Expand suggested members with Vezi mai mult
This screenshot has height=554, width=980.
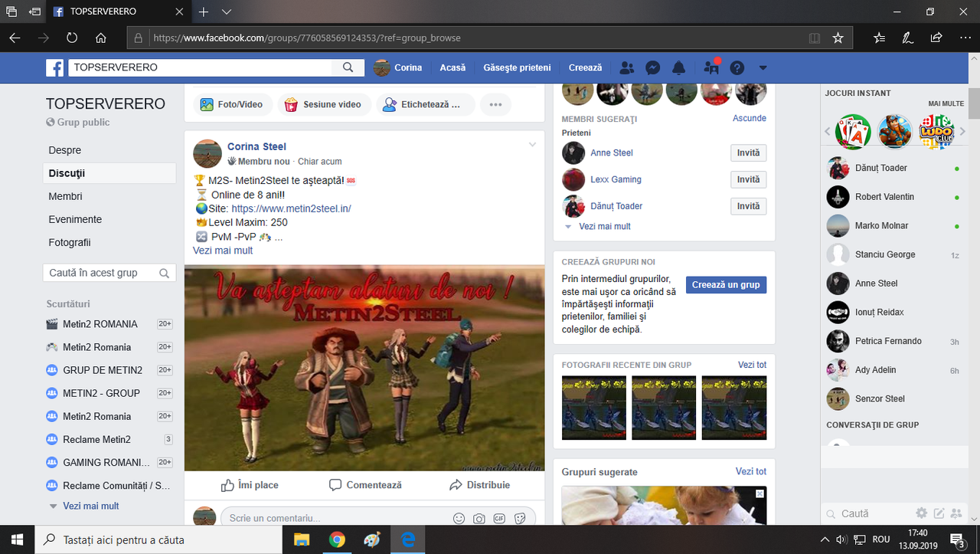[605, 227]
